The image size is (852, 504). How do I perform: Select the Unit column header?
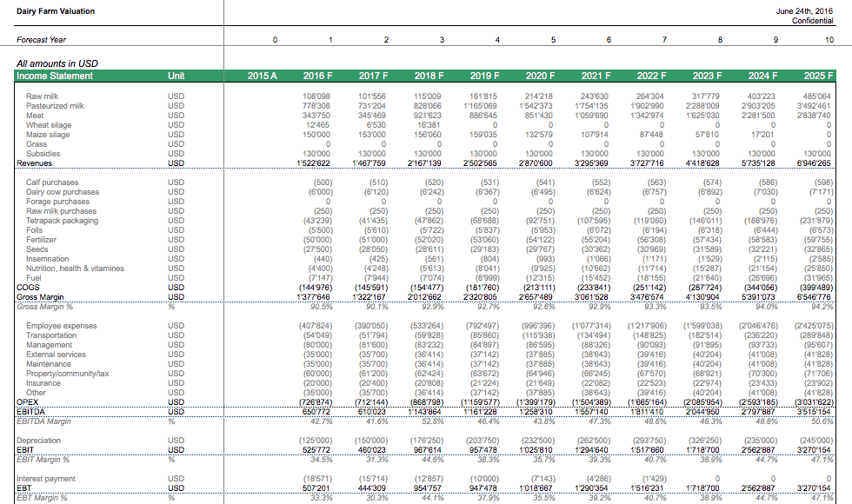[176, 76]
